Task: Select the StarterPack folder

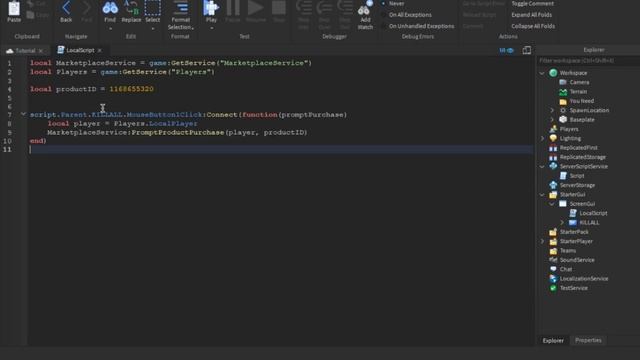Action: pos(574,232)
